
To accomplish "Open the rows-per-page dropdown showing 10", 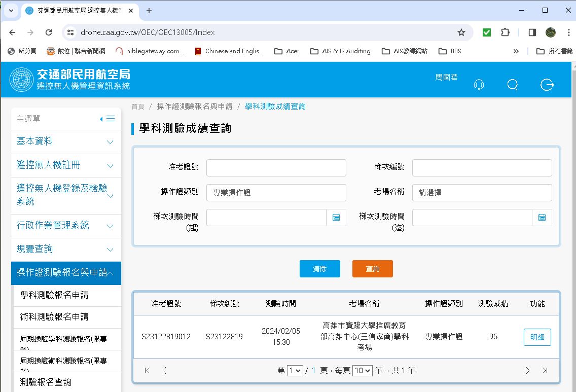I will click(362, 371).
